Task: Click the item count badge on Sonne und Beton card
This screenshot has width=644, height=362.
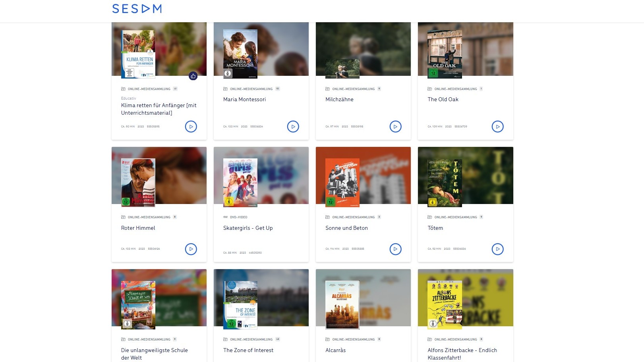Action: [379, 217]
